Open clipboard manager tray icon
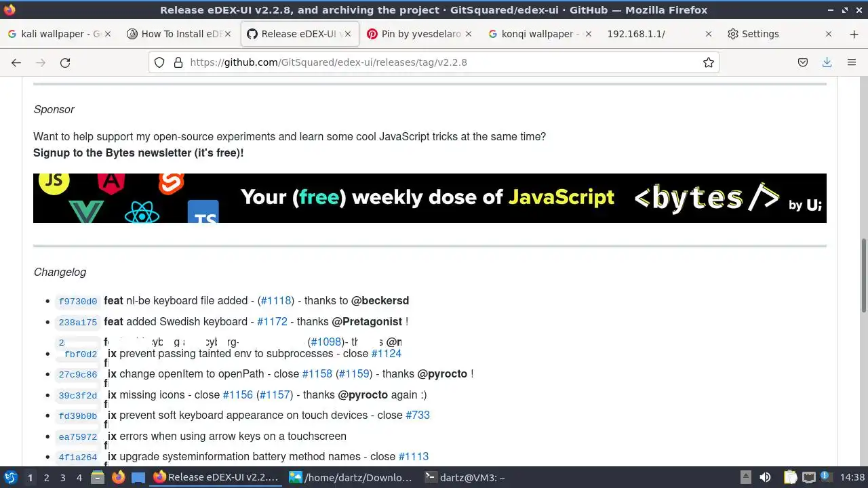 point(791,477)
